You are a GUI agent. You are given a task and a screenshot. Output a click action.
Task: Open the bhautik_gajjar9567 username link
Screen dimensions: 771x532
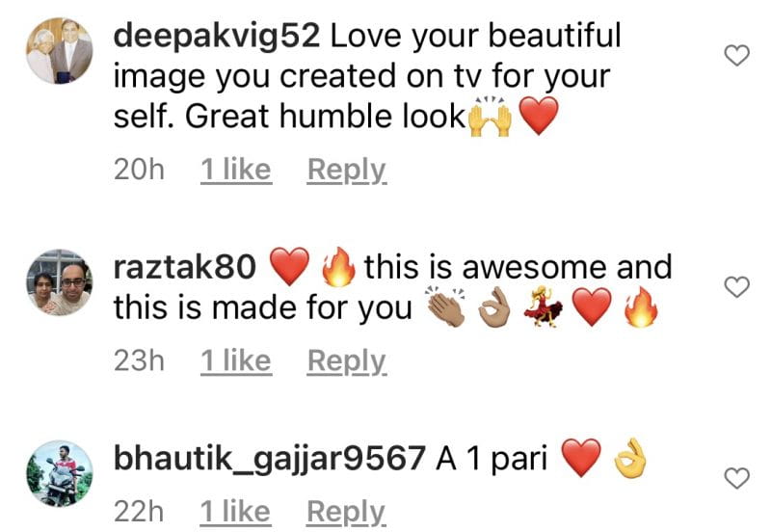click(270, 459)
